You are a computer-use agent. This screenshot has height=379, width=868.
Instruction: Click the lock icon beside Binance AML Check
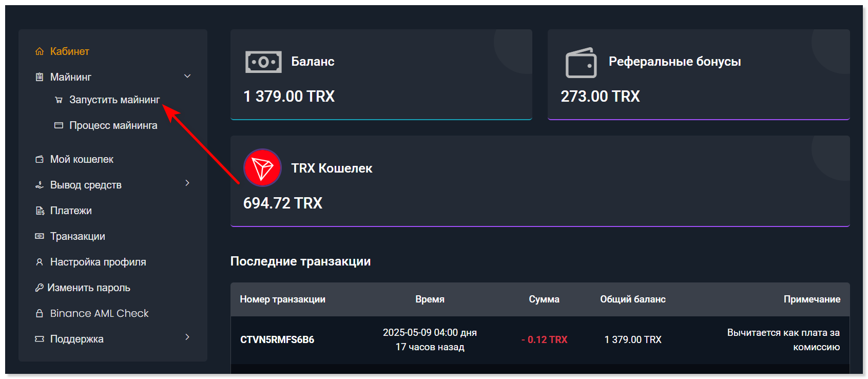(40, 313)
